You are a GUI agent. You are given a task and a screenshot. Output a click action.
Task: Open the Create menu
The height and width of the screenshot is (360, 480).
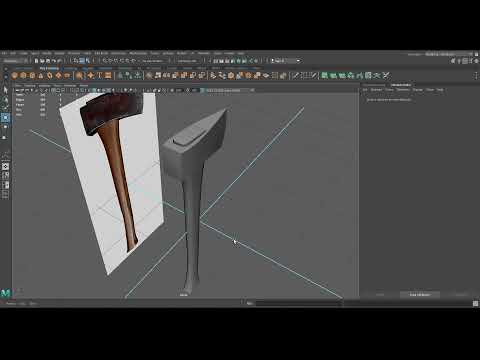click(24, 53)
